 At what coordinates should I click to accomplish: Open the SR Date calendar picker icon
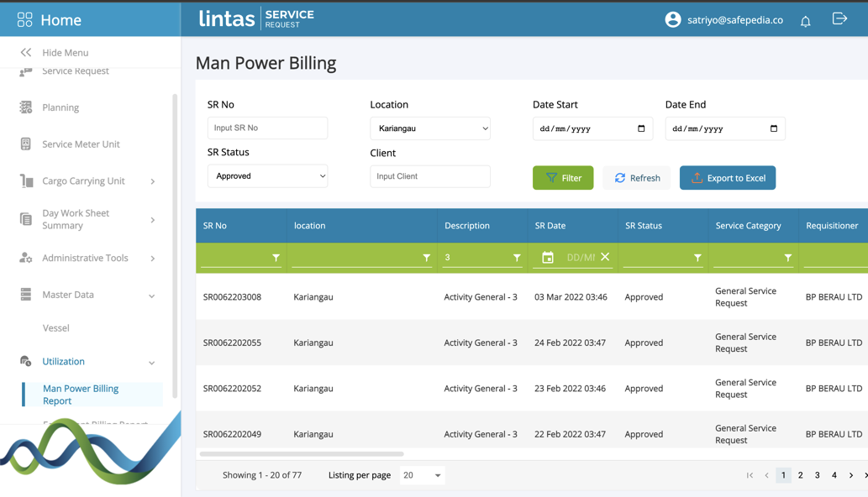(548, 258)
